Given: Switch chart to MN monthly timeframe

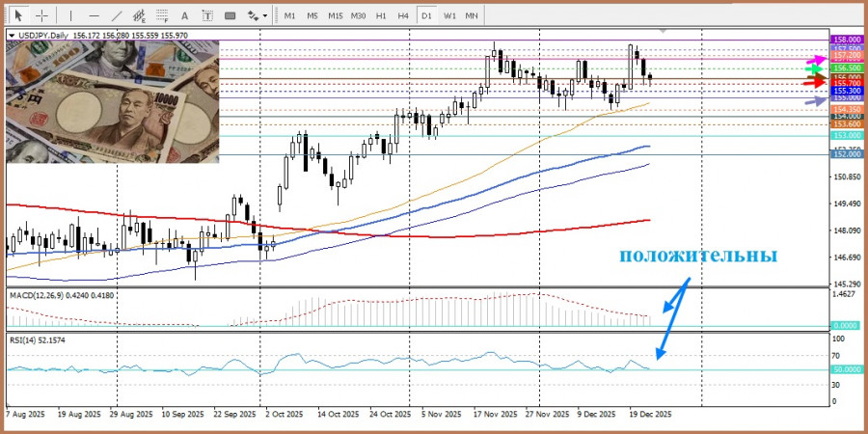Looking at the screenshot, I should pyautogui.click(x=472, y=15).
